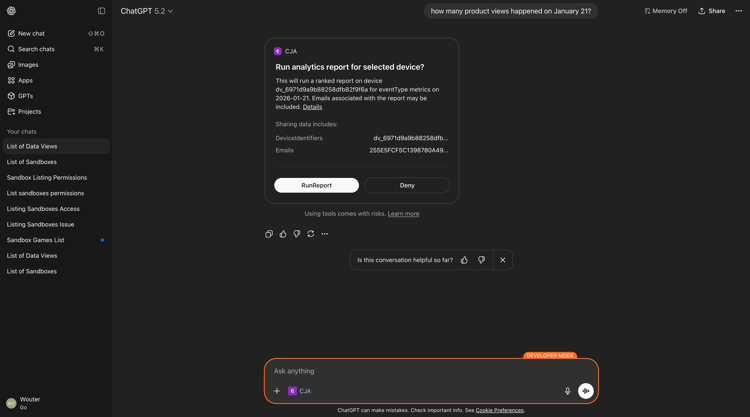Copy the response with the copy icon
750x417 pixels.
click(269, 234)
